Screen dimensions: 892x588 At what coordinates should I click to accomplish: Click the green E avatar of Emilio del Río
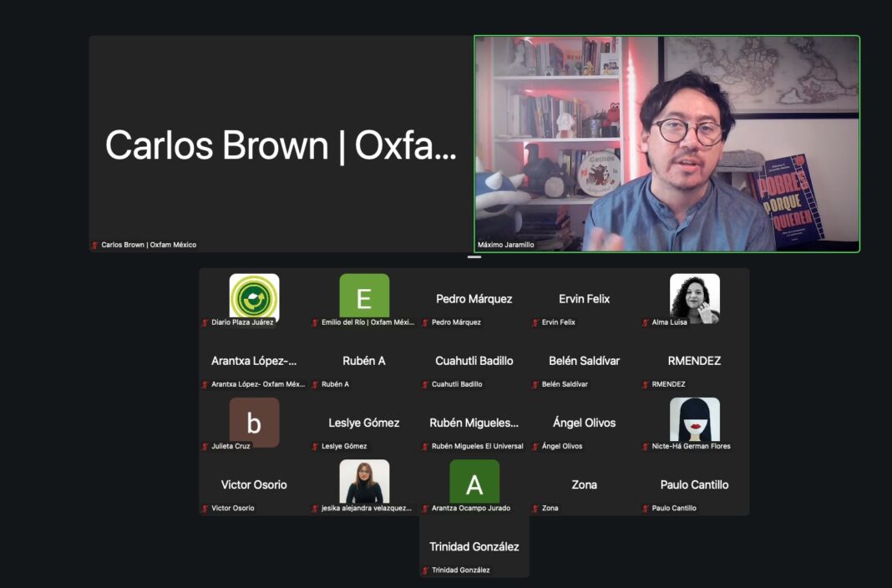pyautogui.click(x=364, y=296)
